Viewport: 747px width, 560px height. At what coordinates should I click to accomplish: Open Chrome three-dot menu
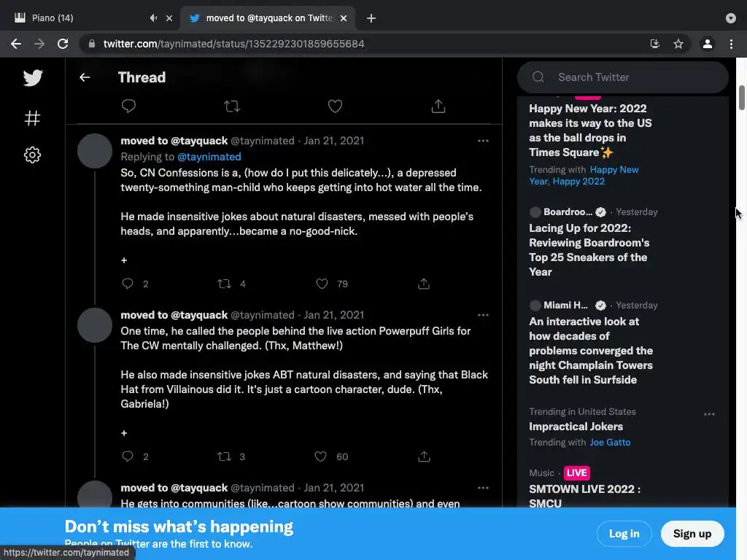tap(731, 44)
